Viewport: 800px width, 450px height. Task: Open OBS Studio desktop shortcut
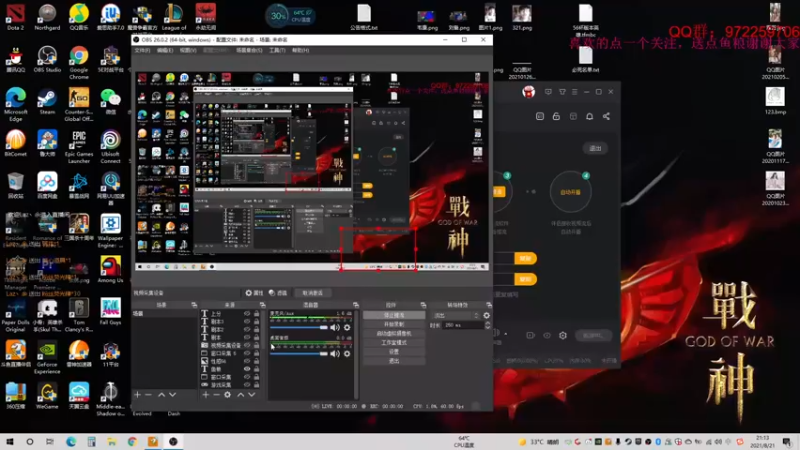(47, 60)
